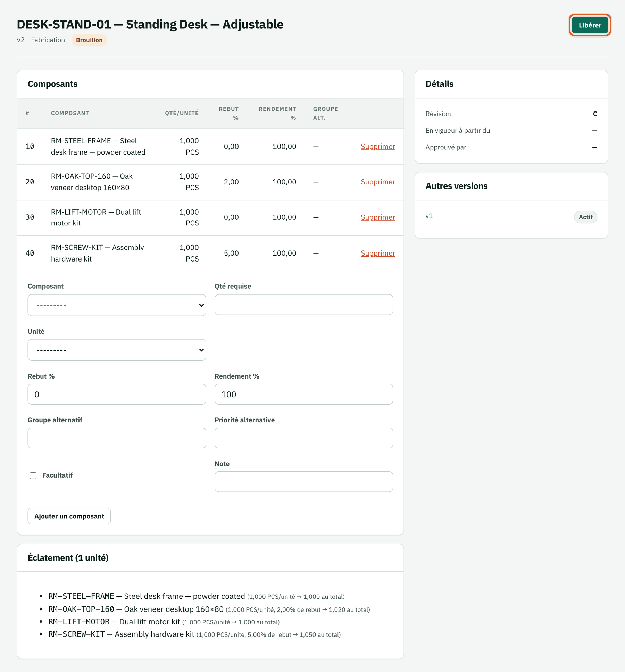Click the Actif badge for v1

(x=585, y=217)
